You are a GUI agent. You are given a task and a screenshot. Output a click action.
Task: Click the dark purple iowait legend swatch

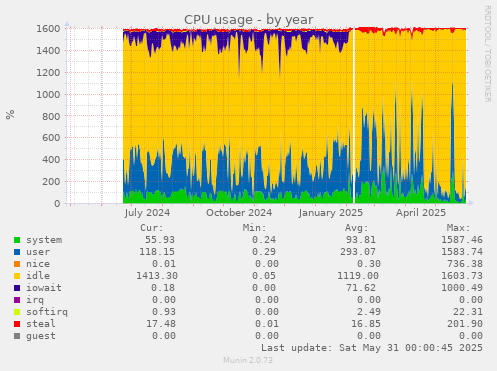tap(17, 288)
